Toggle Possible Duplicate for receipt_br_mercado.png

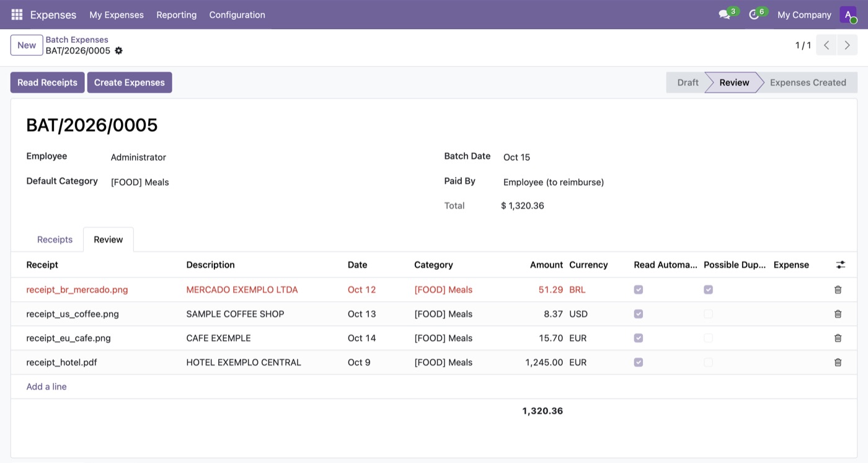(x=708, y=290)
